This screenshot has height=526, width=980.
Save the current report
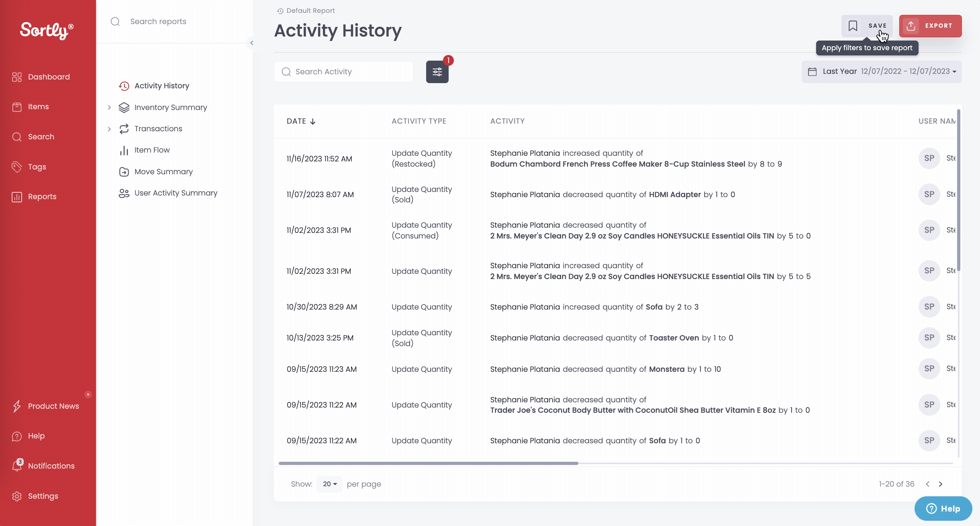click(867, 26)
